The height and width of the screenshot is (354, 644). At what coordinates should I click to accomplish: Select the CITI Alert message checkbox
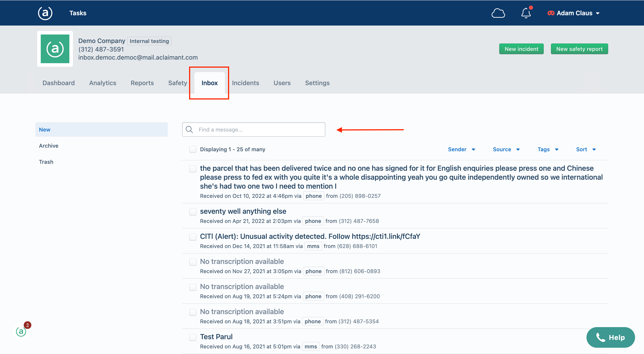pyautogui.click(x=192, y=237)
